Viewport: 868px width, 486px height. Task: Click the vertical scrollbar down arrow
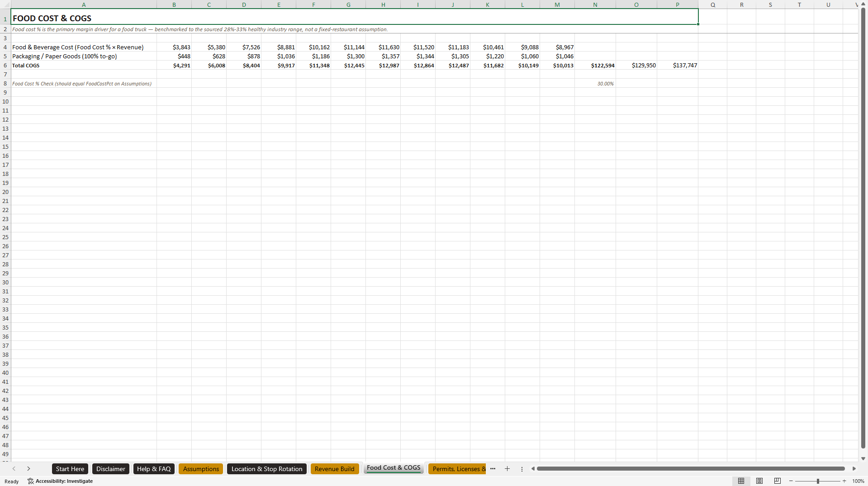pos(863,458)
